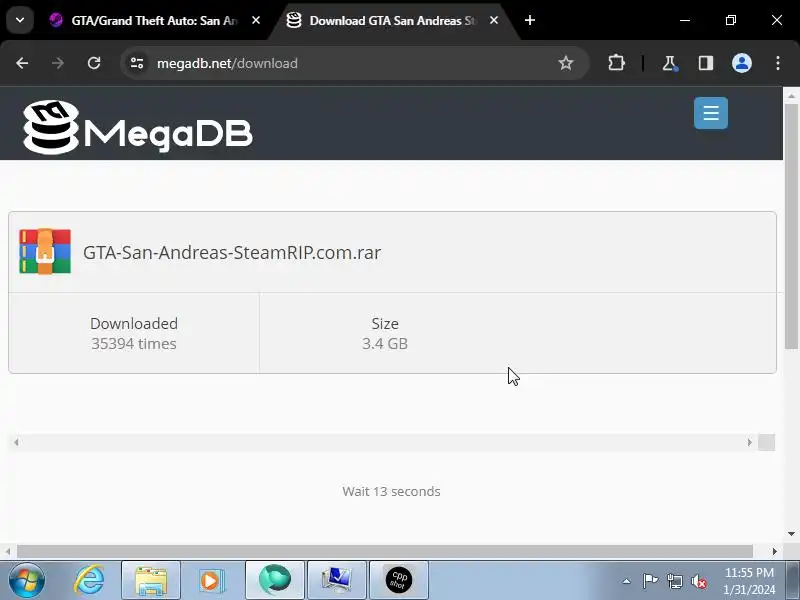Open the network tray icon
The image size is (800, 600).
674,581
